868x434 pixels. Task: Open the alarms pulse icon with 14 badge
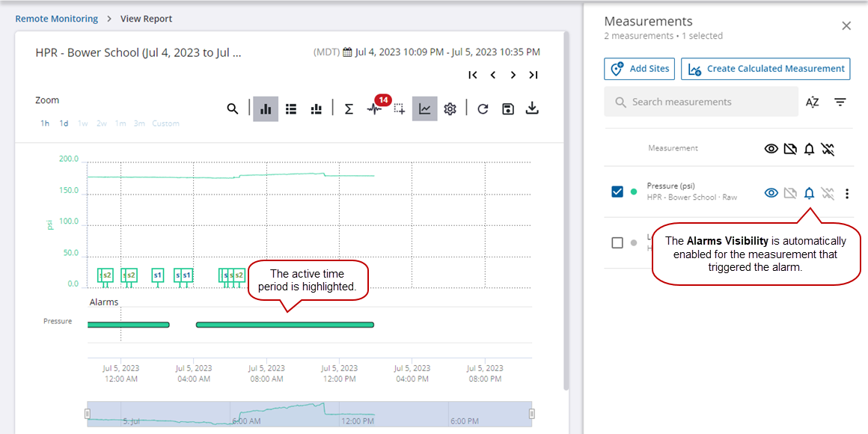[x=374, y=109]
